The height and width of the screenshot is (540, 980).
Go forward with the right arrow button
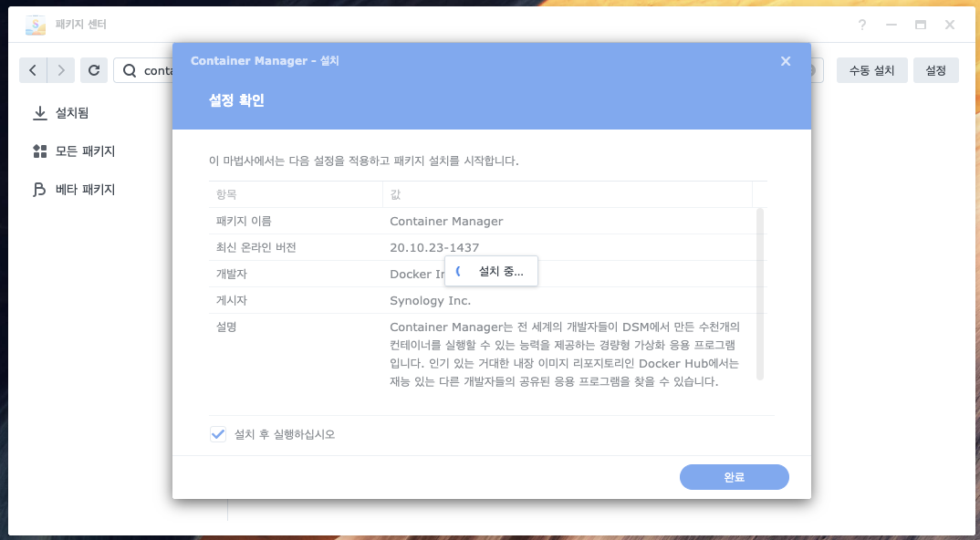60,70
